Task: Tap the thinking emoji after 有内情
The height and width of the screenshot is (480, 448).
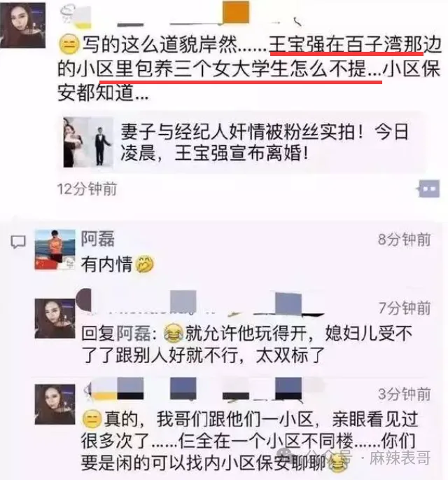Action: coord(144,264)
